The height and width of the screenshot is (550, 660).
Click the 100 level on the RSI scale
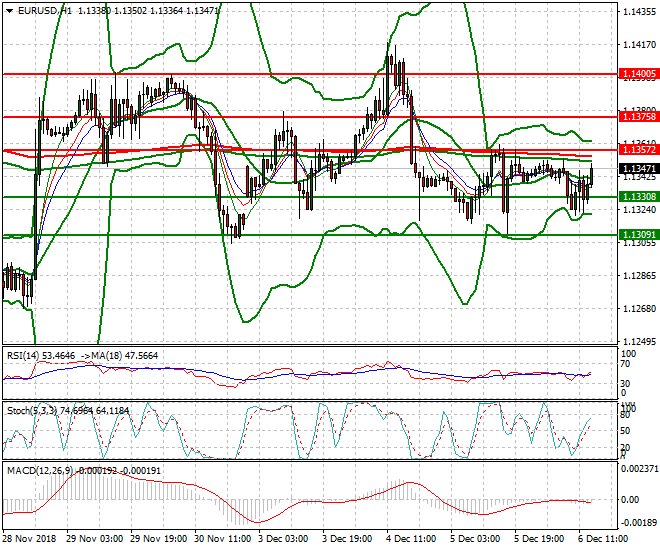pyautogui.click(x=628, y=353)
